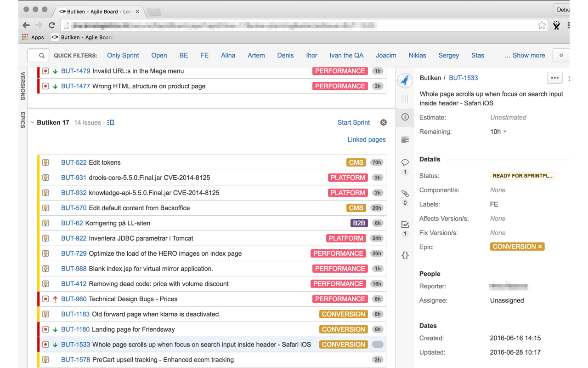Image resolution: width=588 pixels, height=368 pixels.
Task: Toggle the FE quick filter
Action: coord(204,55)
